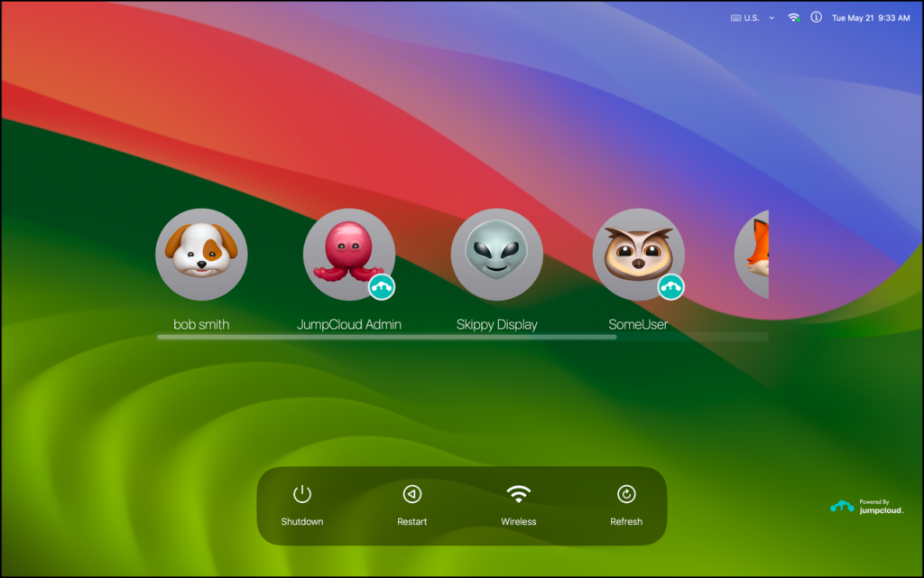Select the Shutdown power icon
The width and height of the screenshot is (924, 578).
[302, 495]
